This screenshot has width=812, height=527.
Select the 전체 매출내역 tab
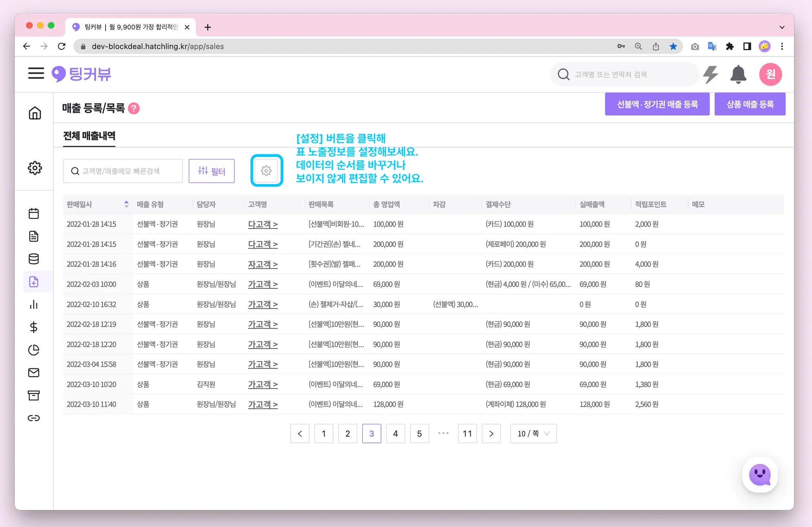pos(89,136)
